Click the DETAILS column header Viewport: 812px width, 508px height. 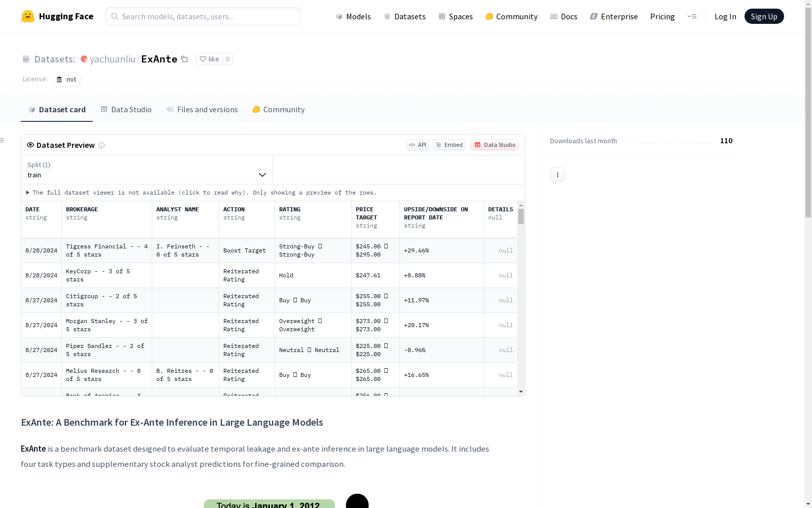tap(501, 219)
